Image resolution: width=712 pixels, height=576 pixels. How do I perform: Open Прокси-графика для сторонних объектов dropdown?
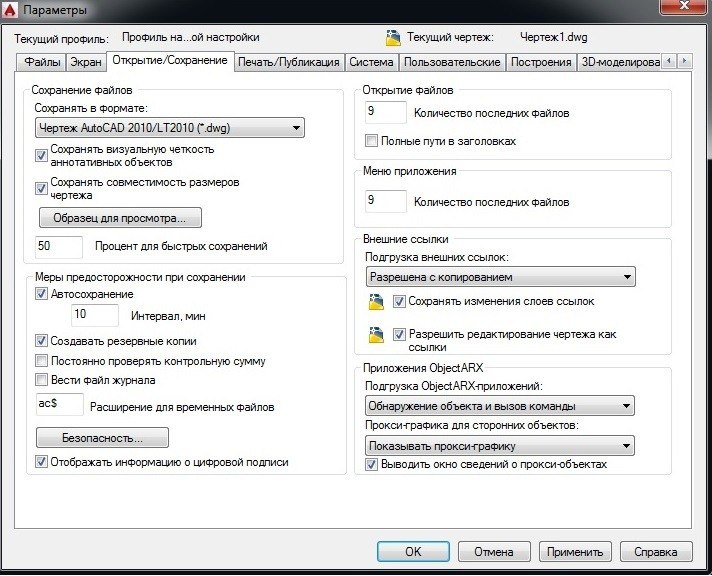tap(499, 446)
